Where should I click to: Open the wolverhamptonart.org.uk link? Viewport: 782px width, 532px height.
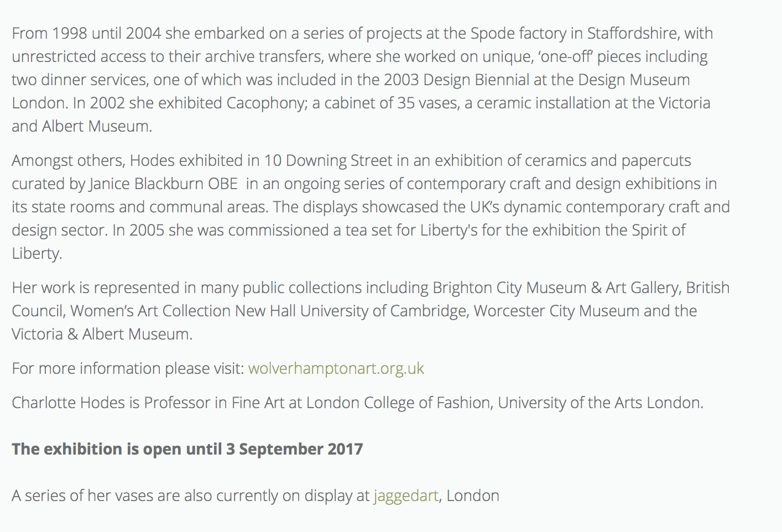[336, 369]
